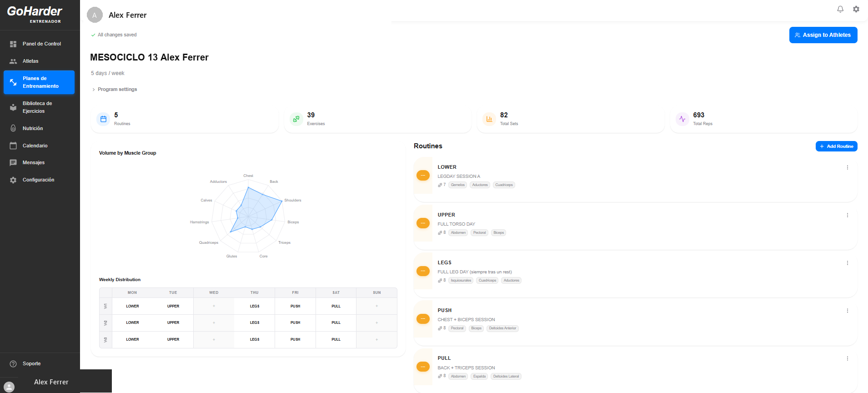Click the Total Sets chart icon
Viewport: 868px width, 393px height.
pyautogui.click(x=489, y=119)
